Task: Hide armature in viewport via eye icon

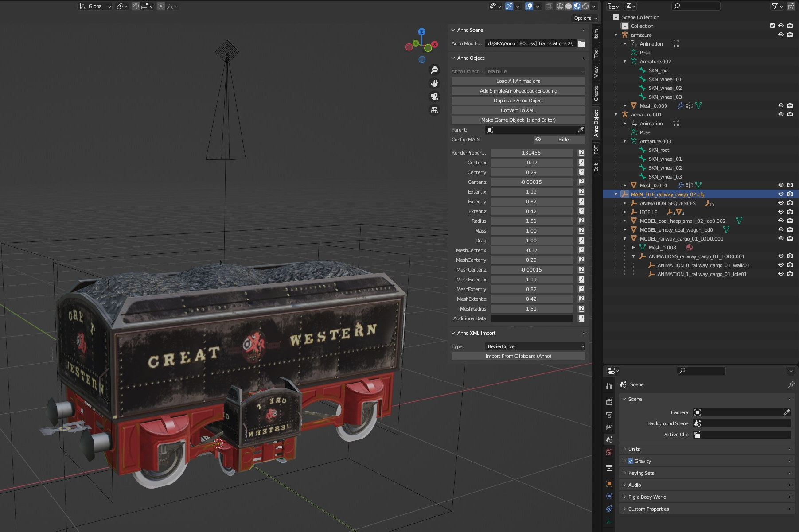Action: coord(781,35)
